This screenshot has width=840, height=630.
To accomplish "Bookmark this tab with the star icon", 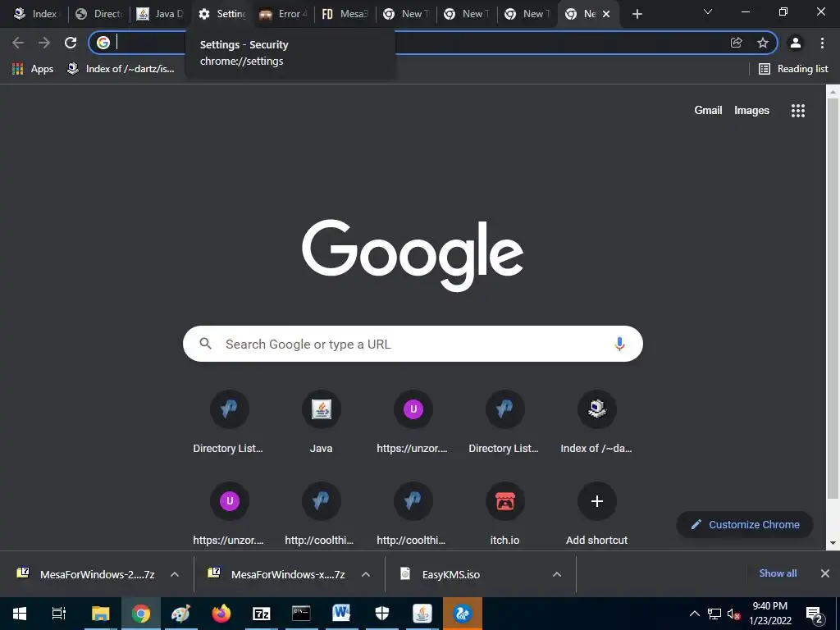I will pyautogui.click(x=763, y=43).
